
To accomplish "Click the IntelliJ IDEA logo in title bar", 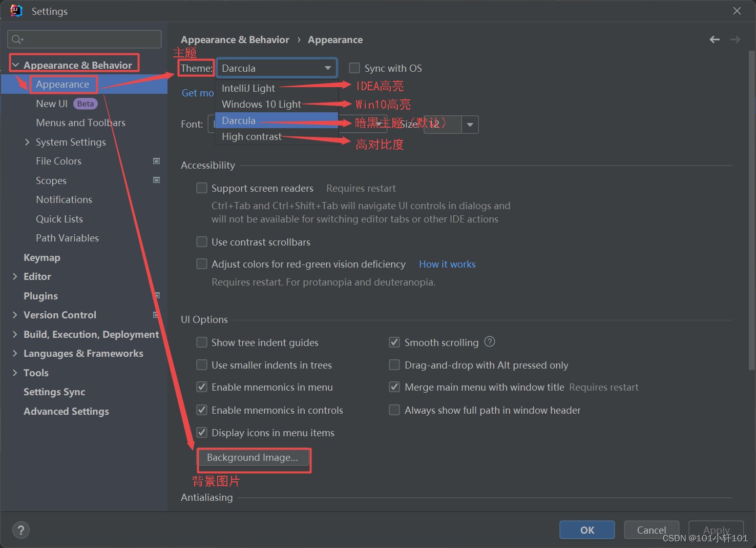I will tap(16, 11).
